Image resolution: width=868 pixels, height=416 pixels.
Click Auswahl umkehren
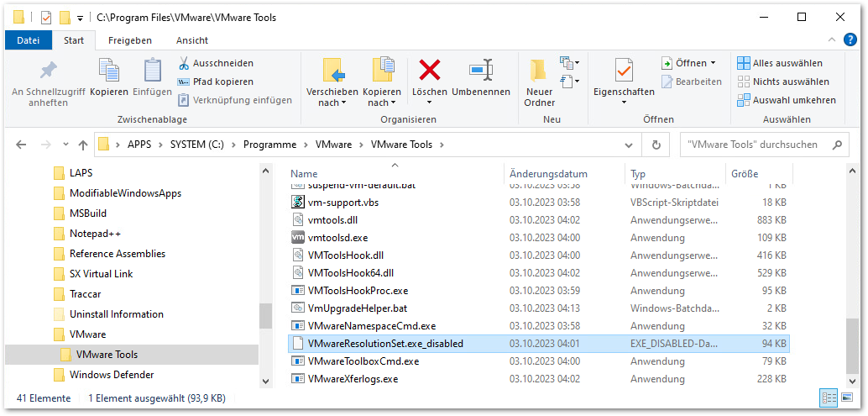pyautogui.click(x=787, y=100)
